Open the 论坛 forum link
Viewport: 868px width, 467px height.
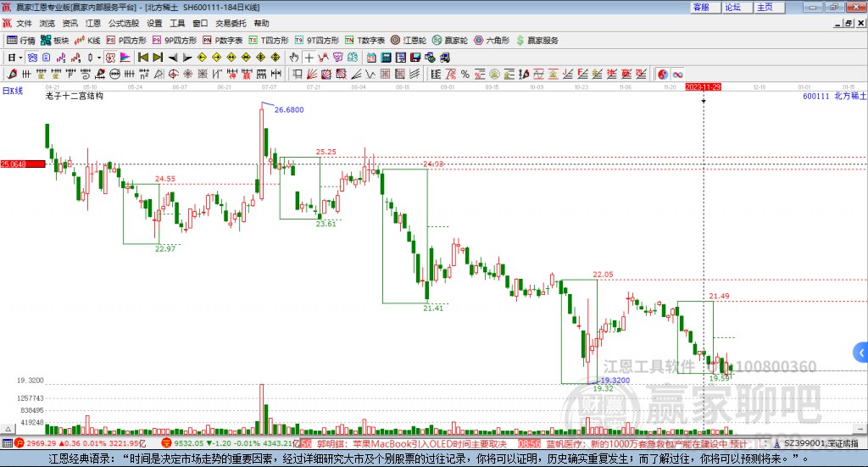point(733,7)
